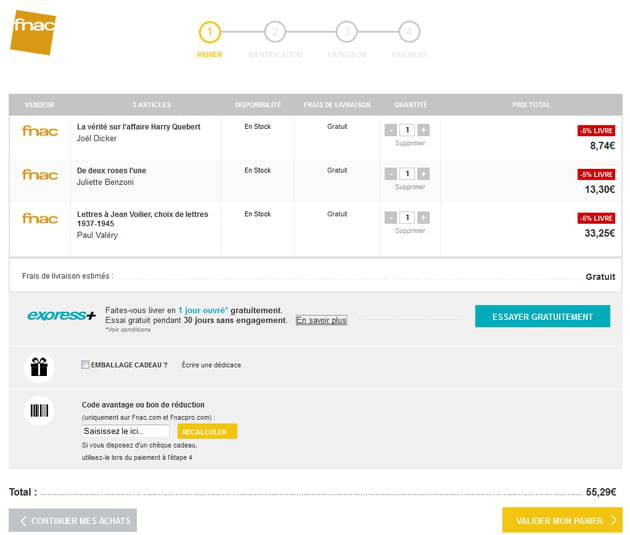Click step 2 Identification circle
The image size is (630, 535).
click(275, 32)
